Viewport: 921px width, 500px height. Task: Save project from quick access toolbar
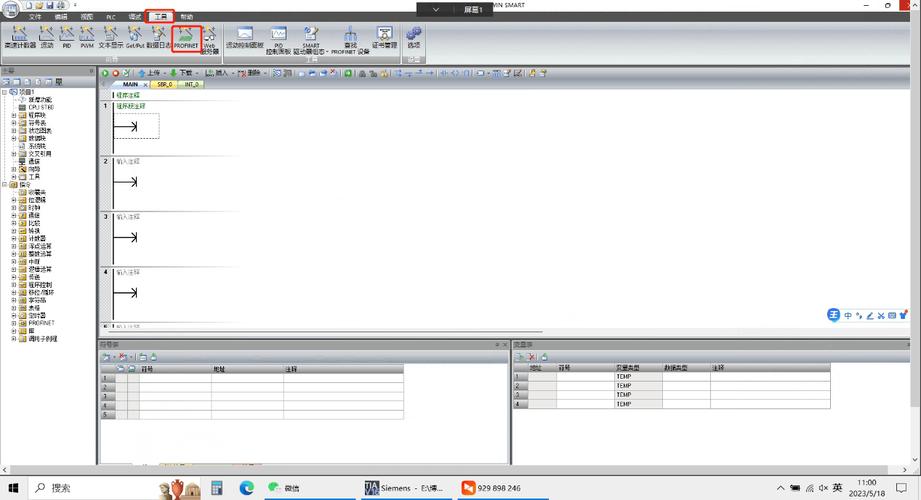point(49,5)
